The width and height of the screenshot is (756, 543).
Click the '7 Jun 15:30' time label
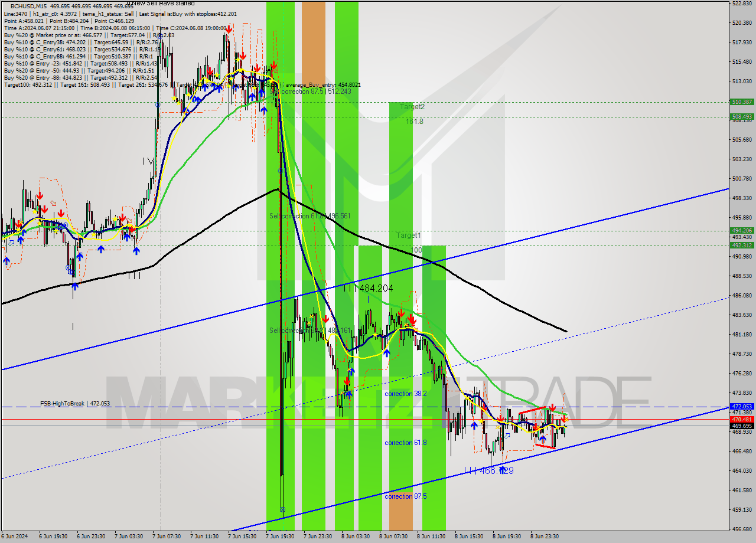point(242,537)
